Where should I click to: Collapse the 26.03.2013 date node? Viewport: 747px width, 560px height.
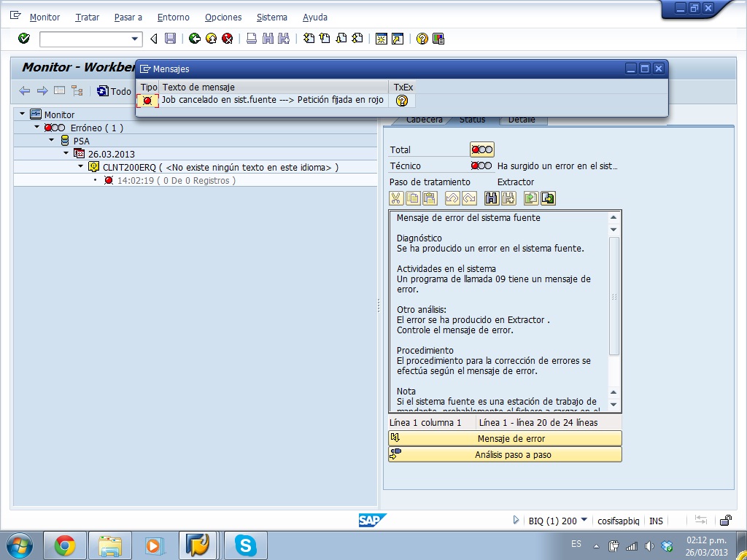pyautogui.click(x=66, y=153)
